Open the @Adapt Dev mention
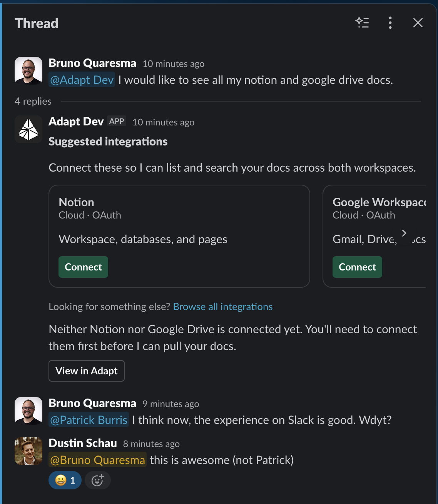The height and width of the screenshot is (504, 438). point(82,80)
